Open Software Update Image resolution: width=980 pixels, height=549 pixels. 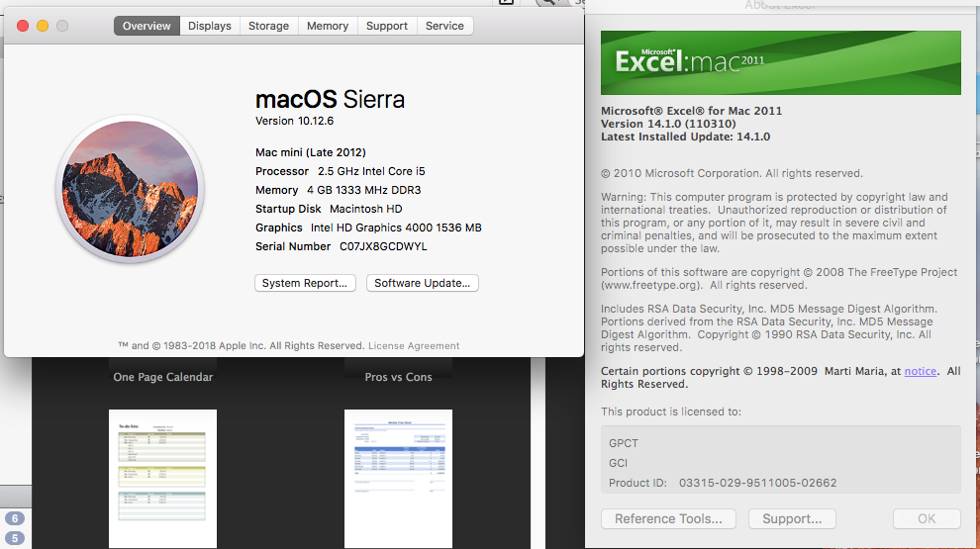pyautogui.click(x=423, y=283)
